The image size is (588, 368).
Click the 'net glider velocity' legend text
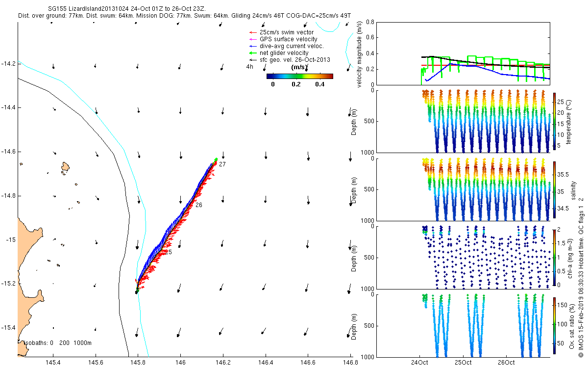tap(284, 53)
